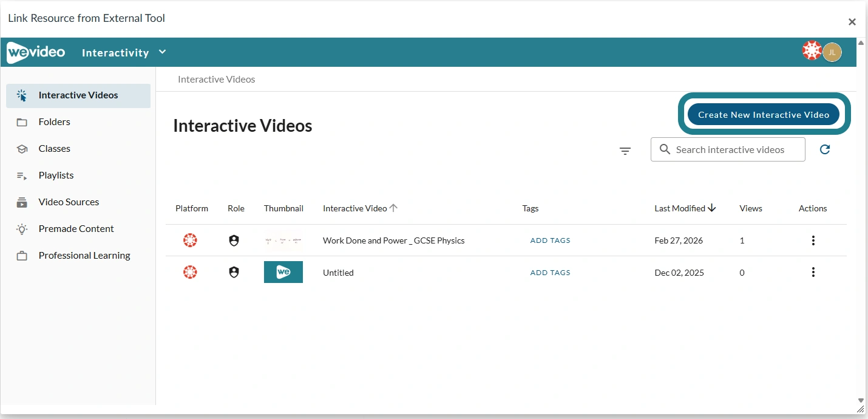The height and width of the screenshot is (419, 868).
Task: Open the Untitled video thumbnail
Action: tap(283, 272)
